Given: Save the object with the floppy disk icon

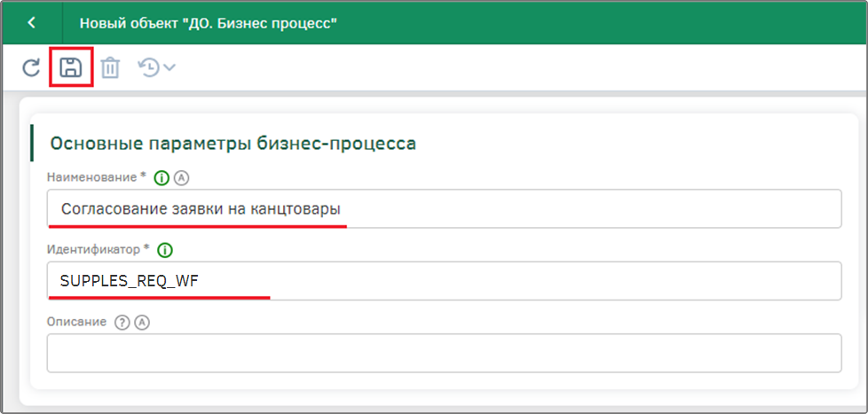Looking at the screenshot, I should (x=71, y=67).
